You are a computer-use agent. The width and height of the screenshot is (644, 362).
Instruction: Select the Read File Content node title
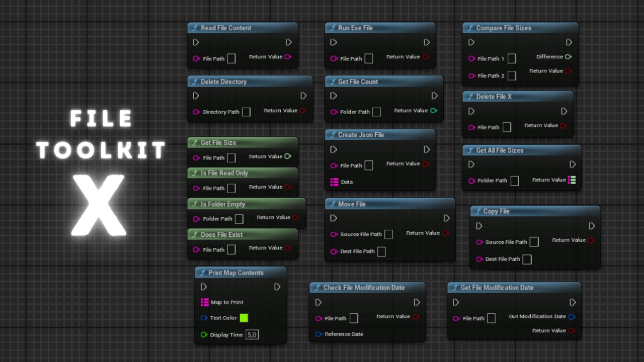click(226, 28)
